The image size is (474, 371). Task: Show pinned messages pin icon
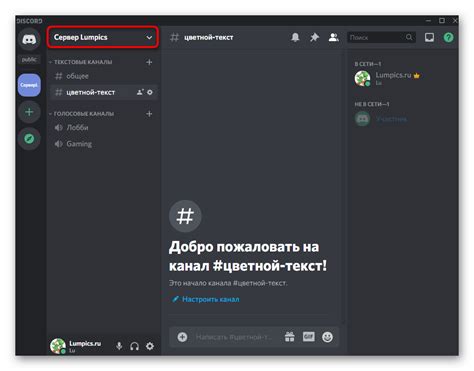coord(314,37)
